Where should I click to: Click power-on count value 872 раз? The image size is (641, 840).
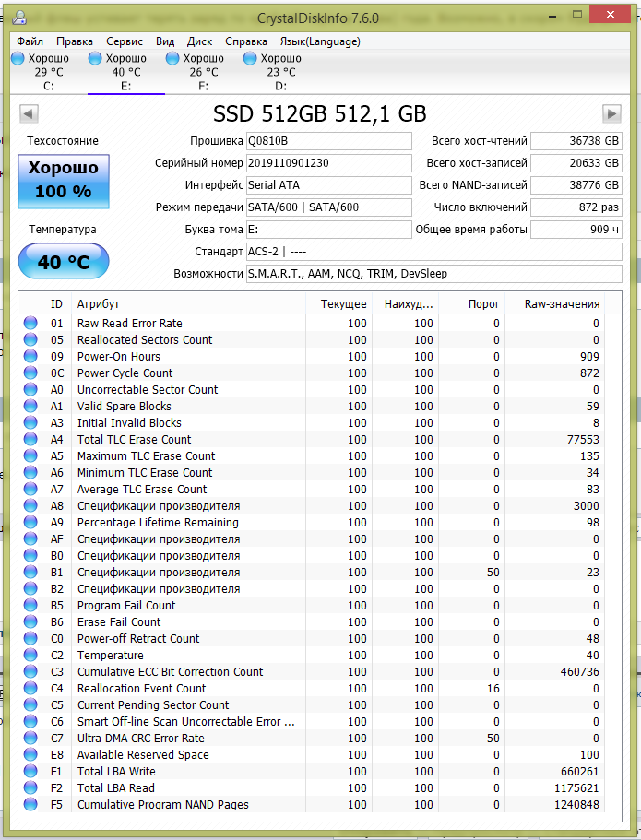tap(576, 207)
